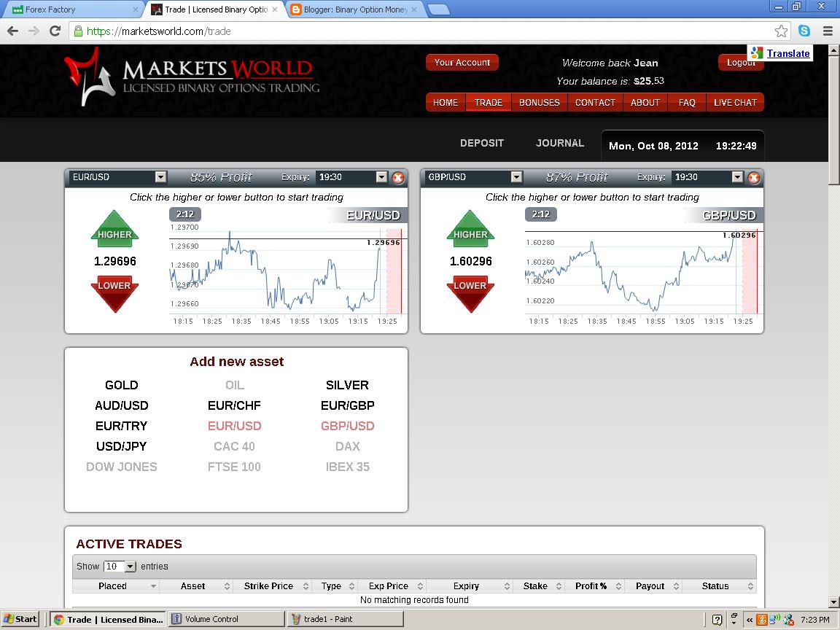
Task: Sort active trades by Status column
Action: 719,586
